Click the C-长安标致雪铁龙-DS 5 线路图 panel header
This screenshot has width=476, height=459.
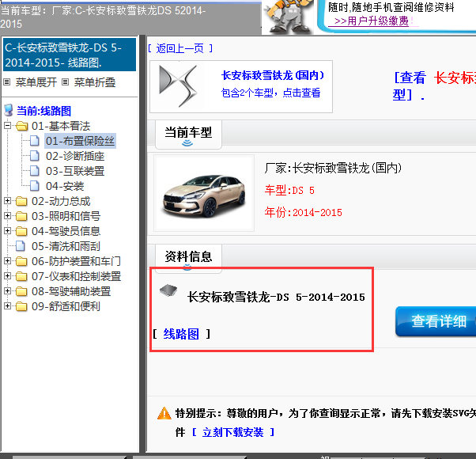[x=70, y=55]
